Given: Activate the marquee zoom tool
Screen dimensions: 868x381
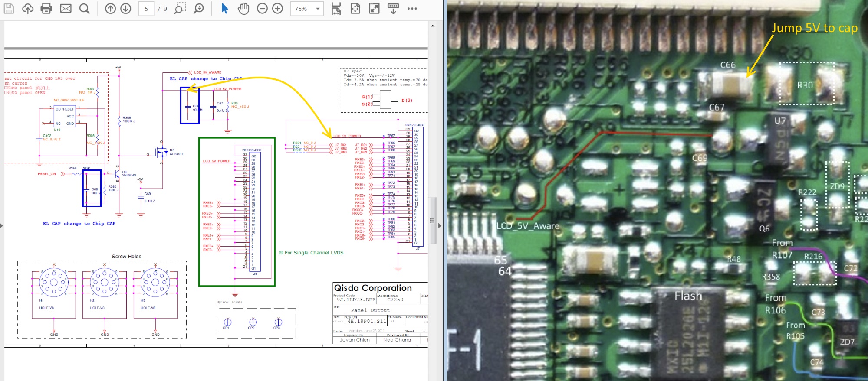Looking at the screenshot, I should pos(179,9).
